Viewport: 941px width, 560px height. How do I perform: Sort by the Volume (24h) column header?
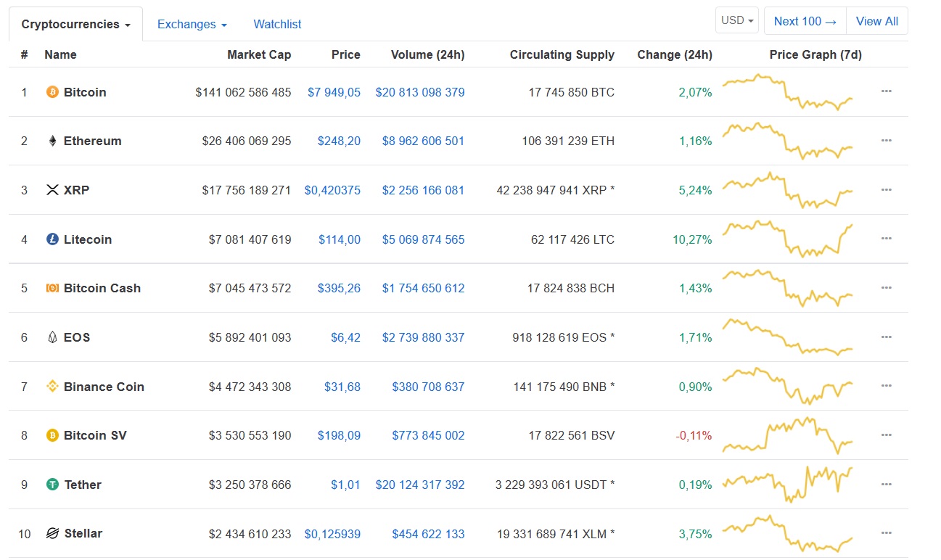[427, 54]
